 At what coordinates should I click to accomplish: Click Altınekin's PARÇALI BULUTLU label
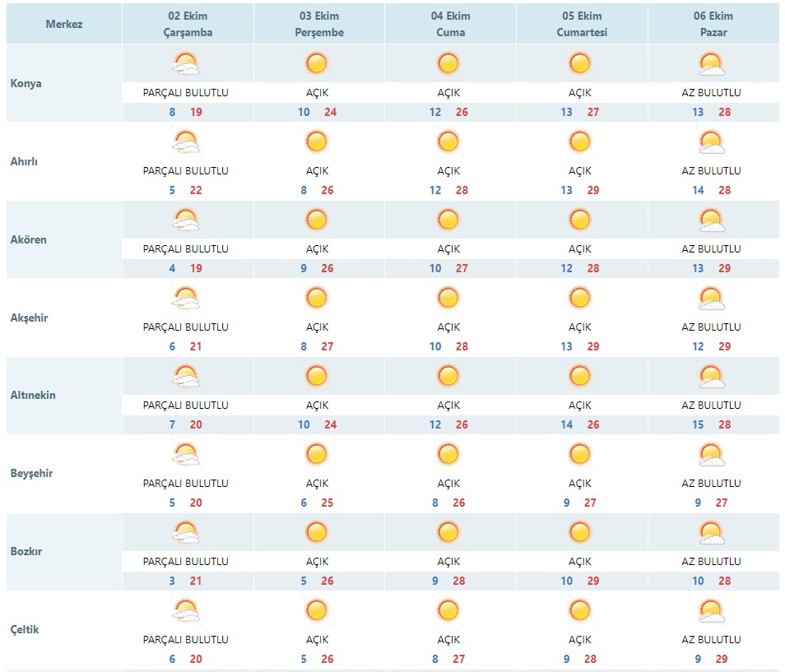(186, 405)
